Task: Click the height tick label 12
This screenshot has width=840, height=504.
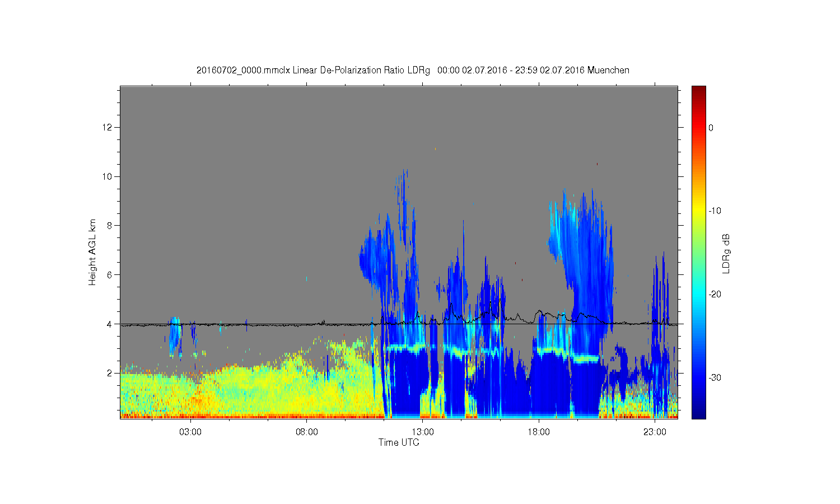Action: coord(108,127)
